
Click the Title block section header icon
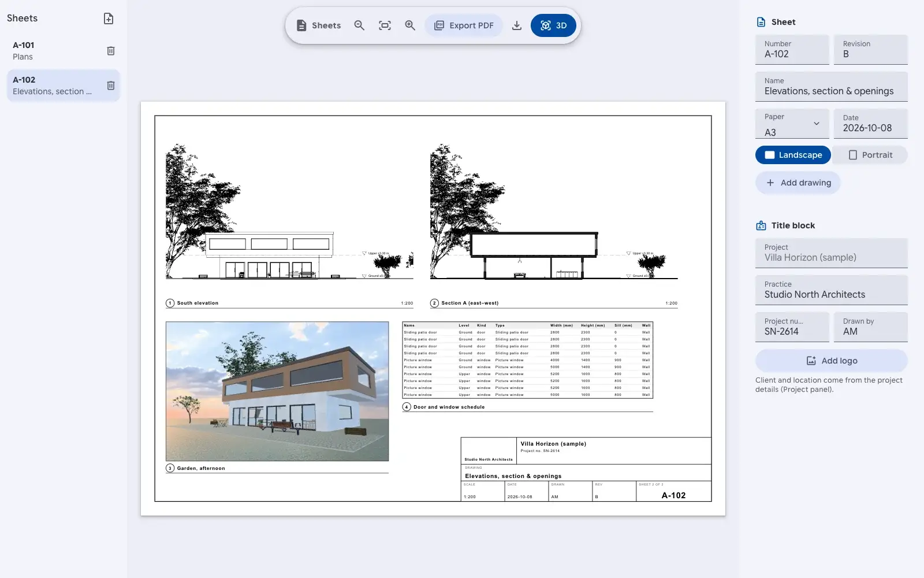pos(761,225)
